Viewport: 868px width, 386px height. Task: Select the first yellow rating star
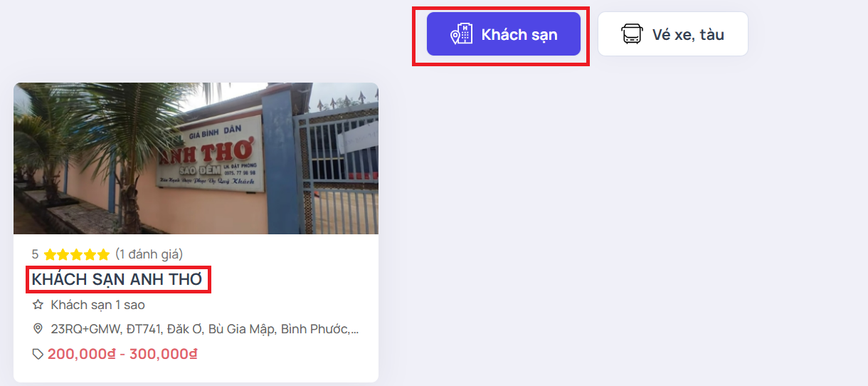click(x=50, y=254)
